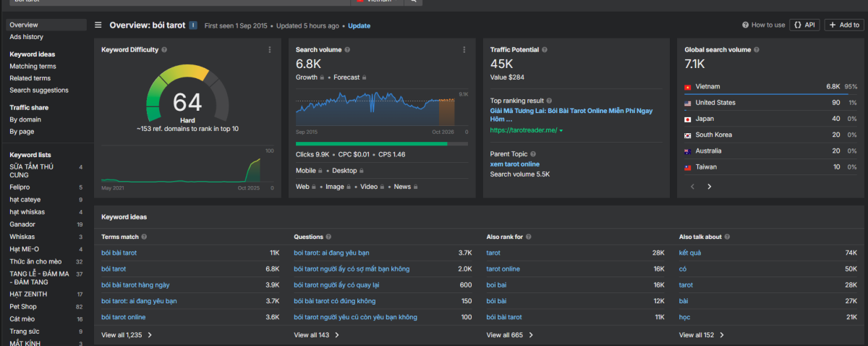Expand dropdown arrow beside tarotreader.me URL
This screenshot has height=346, width=868.
561,130
